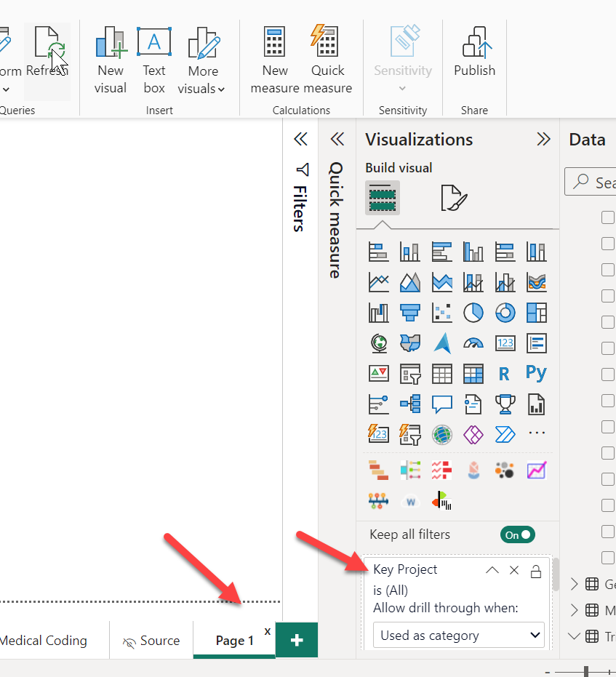Select the stacked column chart visual
Viewport: 616px width, 677px height.
410,252
